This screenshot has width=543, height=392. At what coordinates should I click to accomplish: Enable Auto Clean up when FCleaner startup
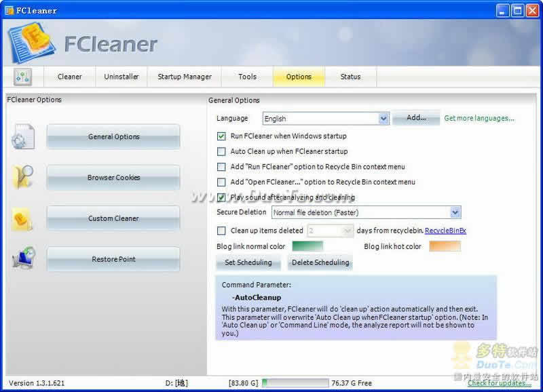(221, 151)
